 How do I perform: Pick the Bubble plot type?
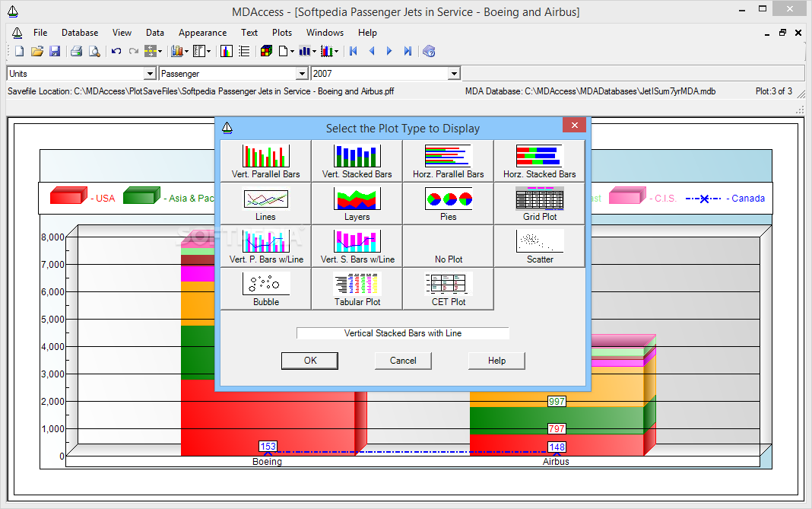tap(265, 288)
